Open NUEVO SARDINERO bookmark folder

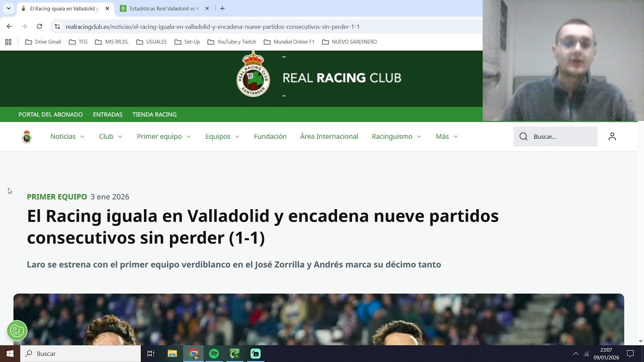tap(349, 42)
